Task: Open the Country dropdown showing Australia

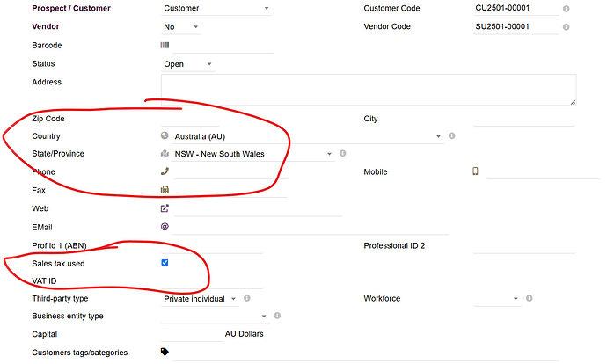Action: coord(301,136)
